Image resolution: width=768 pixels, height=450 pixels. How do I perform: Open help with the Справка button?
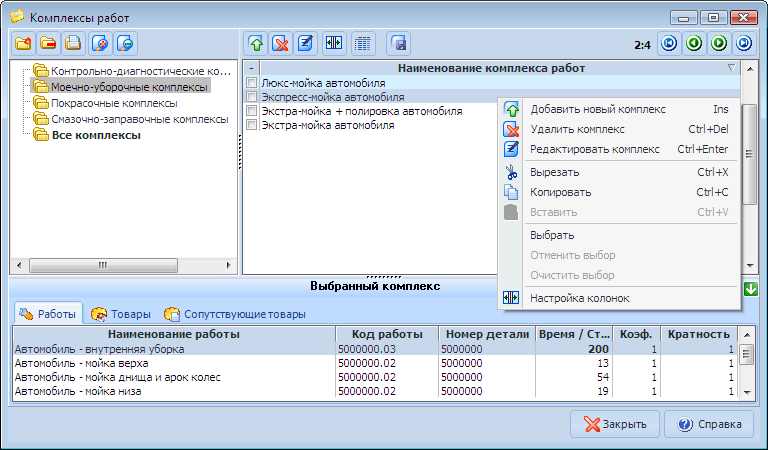709,424
